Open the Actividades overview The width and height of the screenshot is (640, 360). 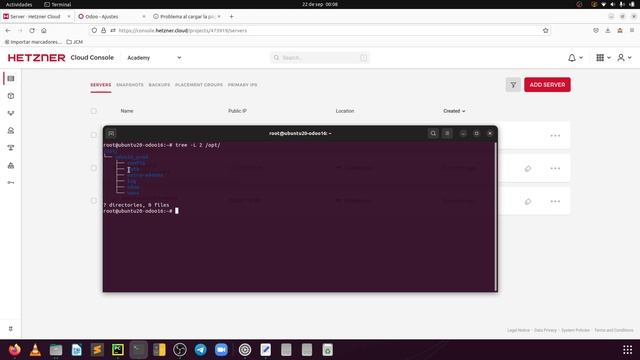pos(19,4)
